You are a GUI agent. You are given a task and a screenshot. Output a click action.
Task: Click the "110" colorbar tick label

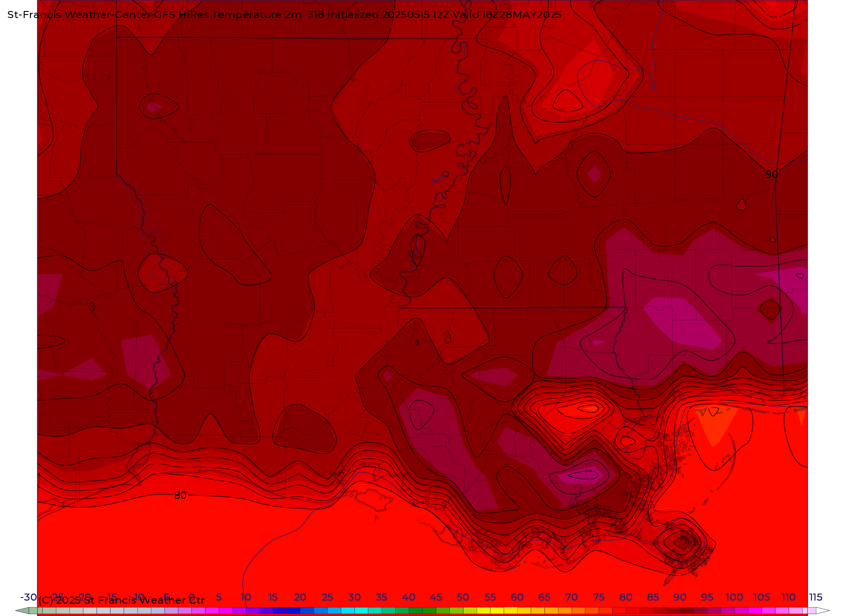tap(789, 597)
